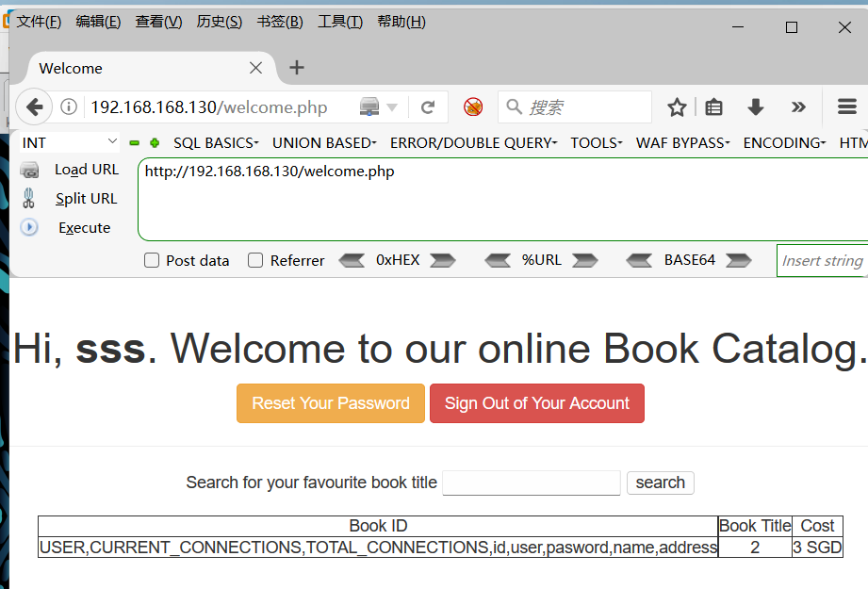The image size is (868, 589).
Task: Click the Split URL scissors icon
Action: tap(28, 198)
